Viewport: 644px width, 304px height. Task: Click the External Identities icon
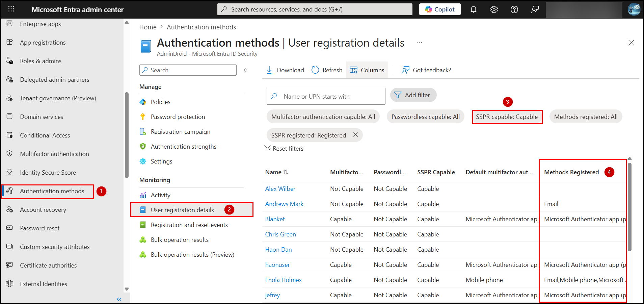pos(10,284)
